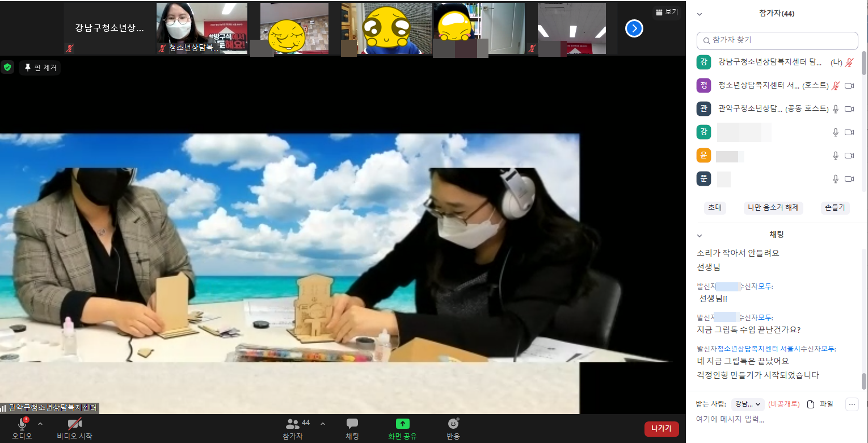Open the chat recipient 강남 dropdown
This screenshot has width=868, height=443.
tap(747, 404)
